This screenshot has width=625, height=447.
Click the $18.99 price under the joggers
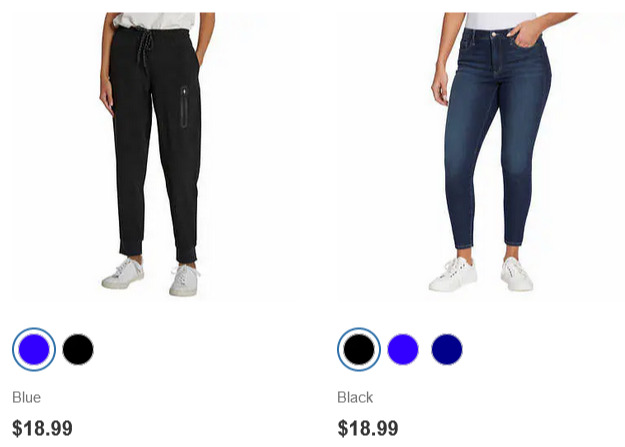pyautogui.click(x=42, y=428)
